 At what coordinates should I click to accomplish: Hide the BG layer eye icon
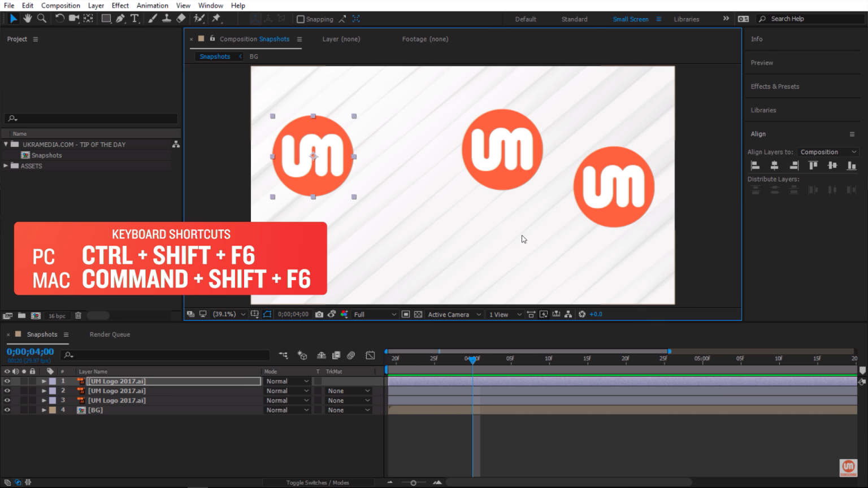[7, 410]
